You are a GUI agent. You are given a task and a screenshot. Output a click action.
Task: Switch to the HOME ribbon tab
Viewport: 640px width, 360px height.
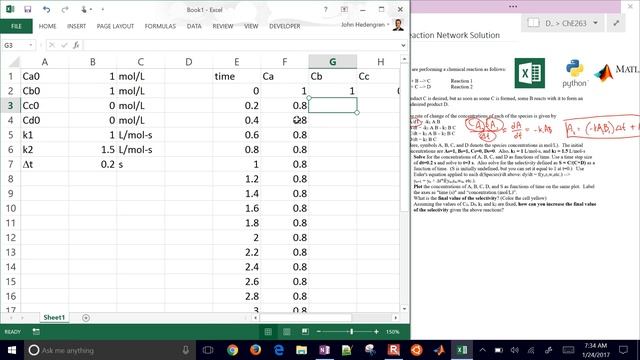pyautogui.click(x=47, y=26)
